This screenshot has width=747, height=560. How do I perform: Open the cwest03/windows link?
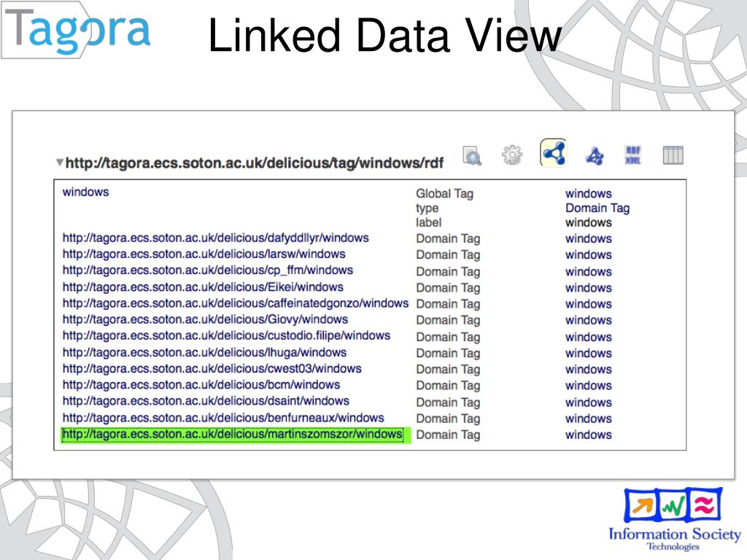pyautogui.click(x=212, y=368)
